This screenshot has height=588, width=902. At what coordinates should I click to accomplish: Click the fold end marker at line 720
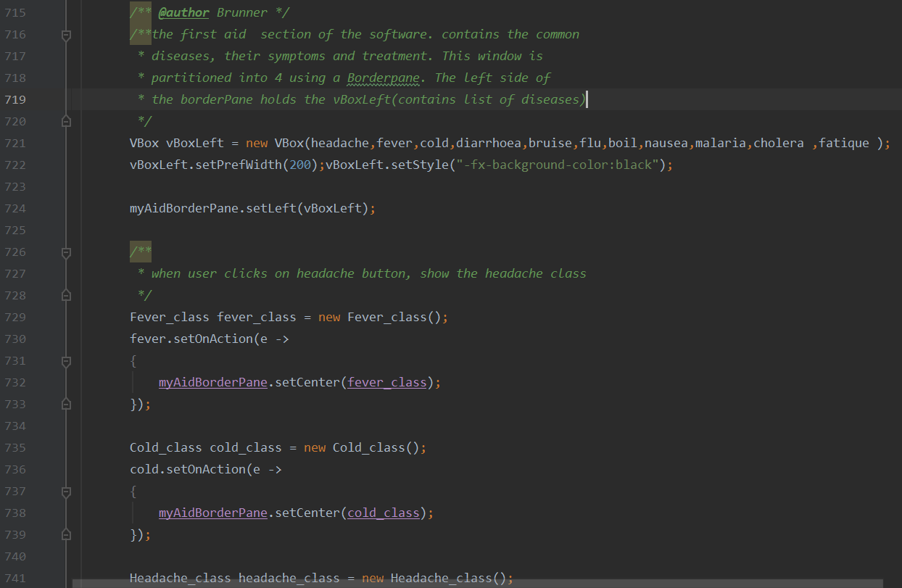point(66,121)
